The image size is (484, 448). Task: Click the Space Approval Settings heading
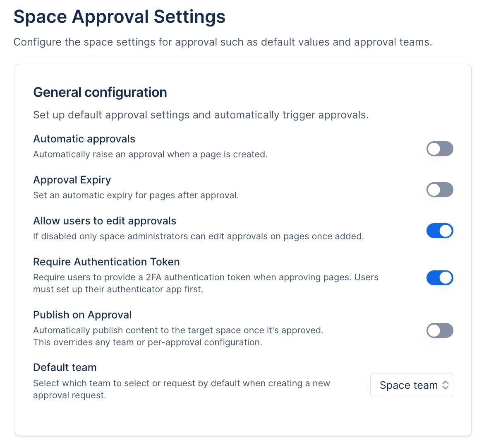click(120, 17)
